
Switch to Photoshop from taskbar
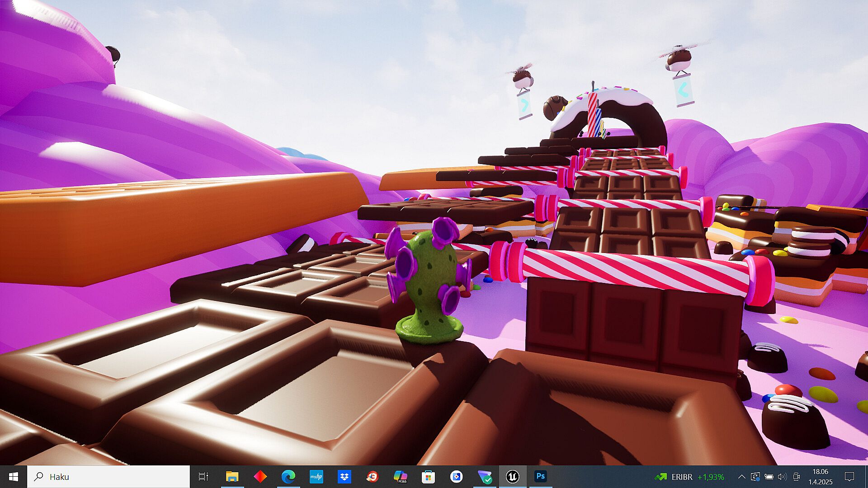tap(540, 477)
